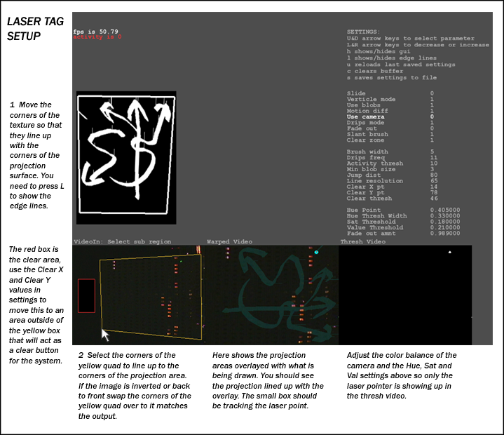Click the Fade out amnt value 0.989000
The width and height of the screenshot is (504, 435).
[x=445, y=233]
